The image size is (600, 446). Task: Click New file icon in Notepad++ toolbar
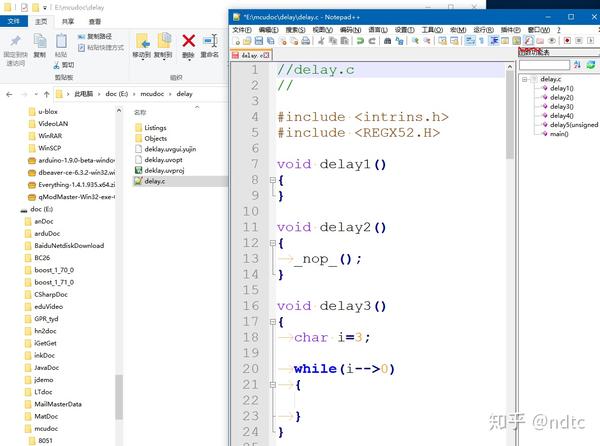tap(236, 41)
